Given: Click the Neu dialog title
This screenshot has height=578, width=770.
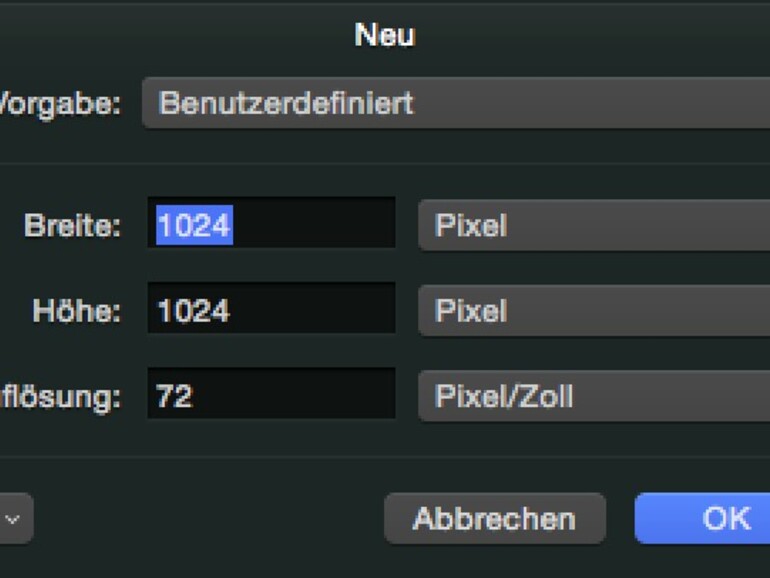Looking at the screenshot, I should pyautogui.click(x=385, y=35).
